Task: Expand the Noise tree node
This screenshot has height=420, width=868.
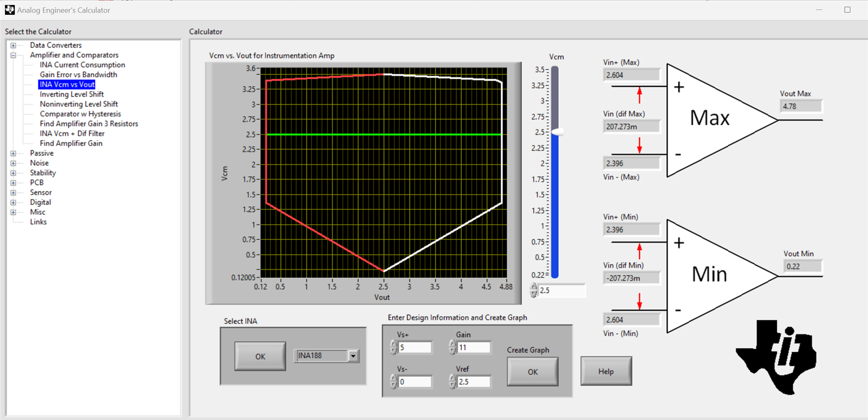Action: click(x=13, y=163)
